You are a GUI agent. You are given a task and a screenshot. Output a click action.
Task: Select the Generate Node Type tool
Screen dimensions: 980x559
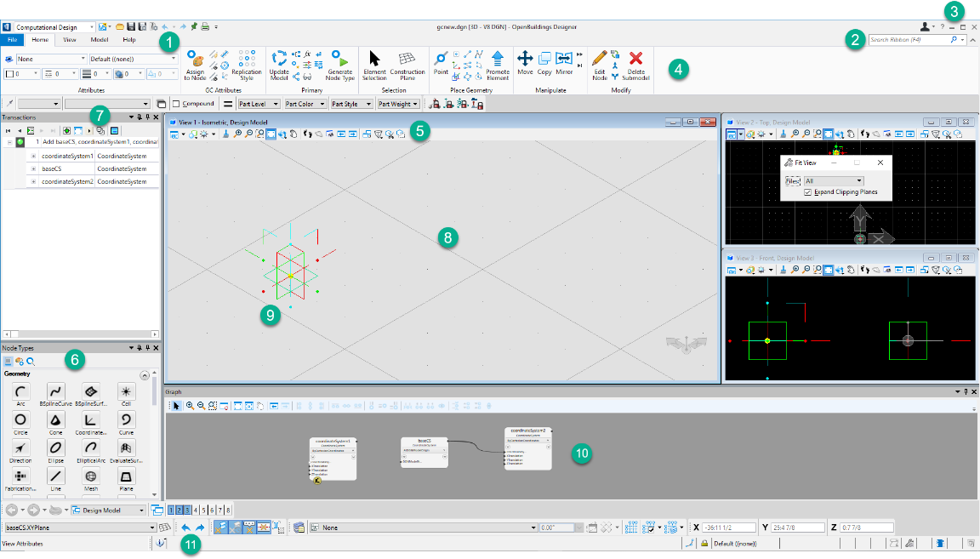click(340, 61)
